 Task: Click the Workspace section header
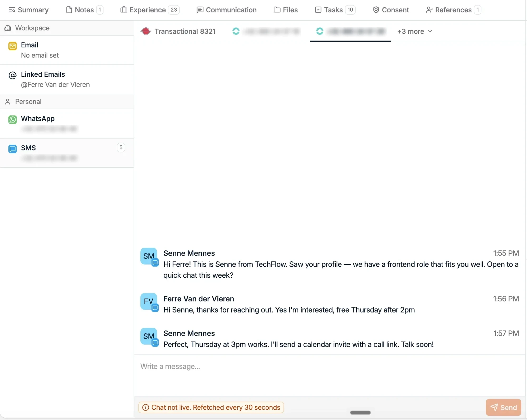67,28
